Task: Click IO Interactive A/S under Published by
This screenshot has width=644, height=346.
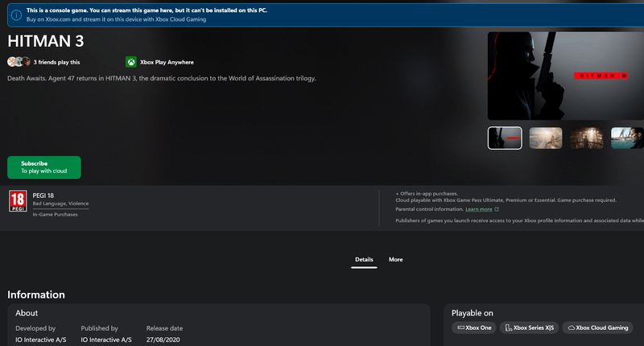Action: [106, 340]
